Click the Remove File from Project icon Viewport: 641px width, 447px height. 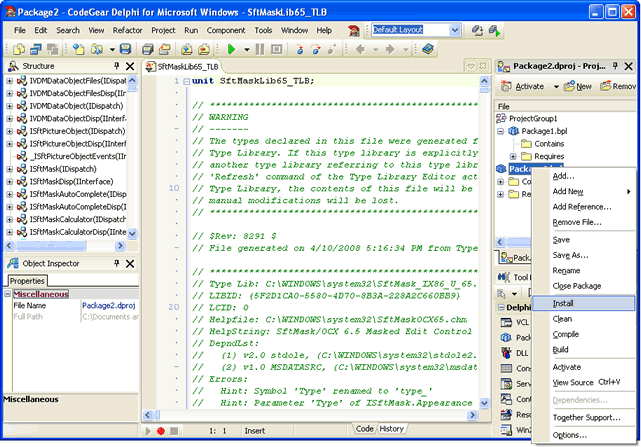(204, 49)
